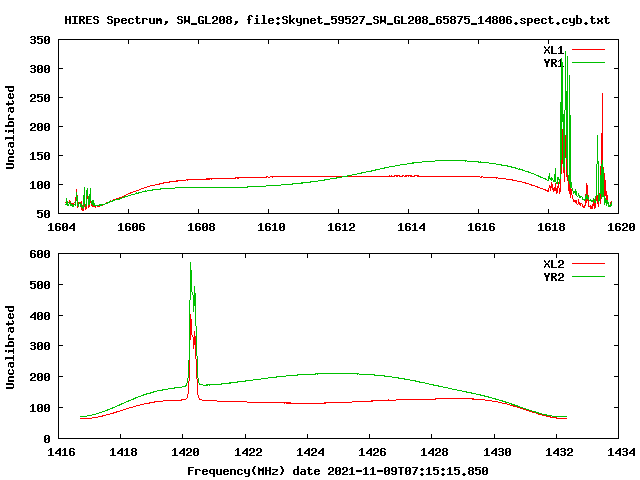Click the 1430 x-axis tick label
This screenshot has height=480, width=640.
pos(497,452)
